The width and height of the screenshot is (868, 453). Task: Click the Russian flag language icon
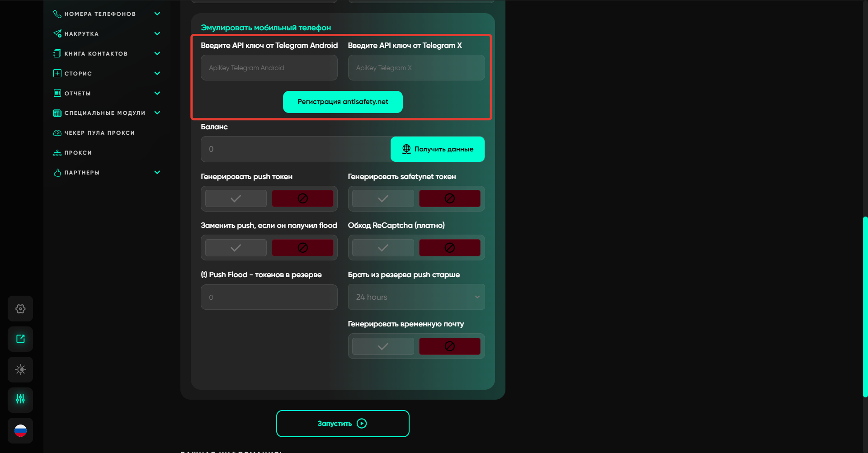tap(20, 430)
